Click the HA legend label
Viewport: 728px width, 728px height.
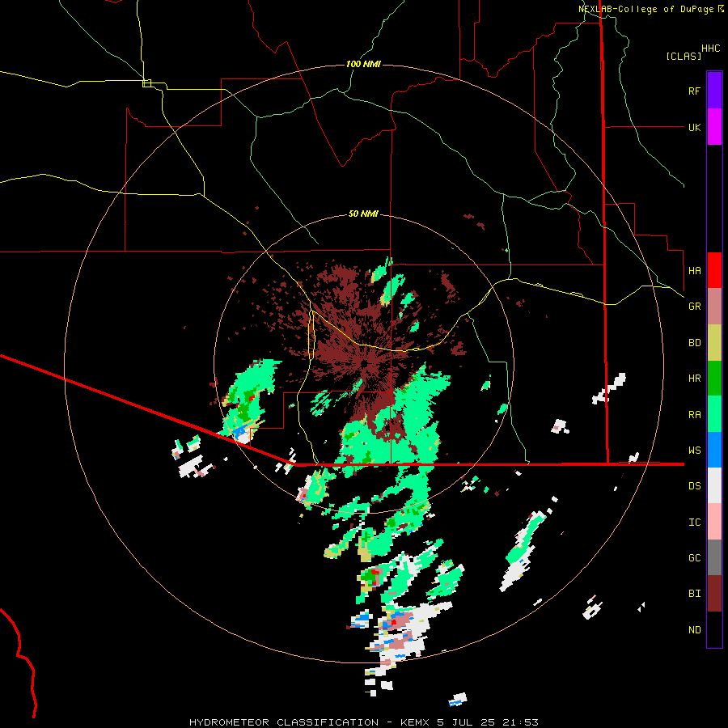coord(694,271)
